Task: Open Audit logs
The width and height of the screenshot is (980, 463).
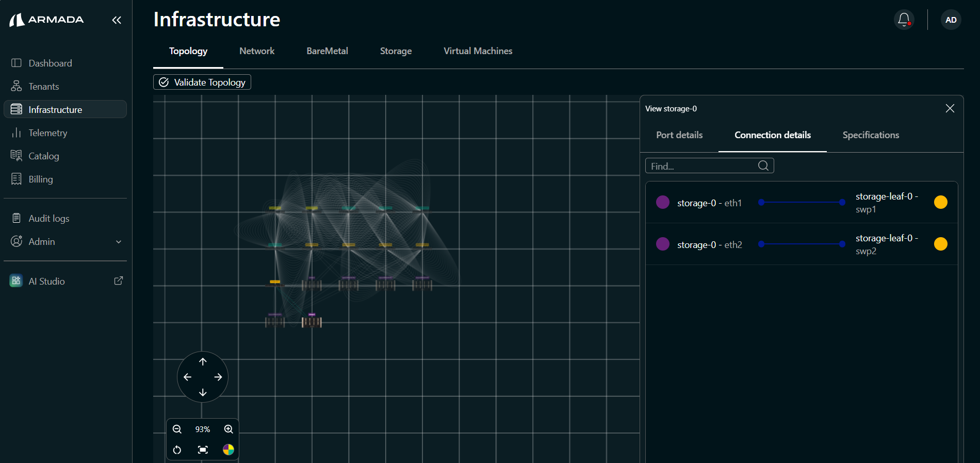Action: [65, 218]
